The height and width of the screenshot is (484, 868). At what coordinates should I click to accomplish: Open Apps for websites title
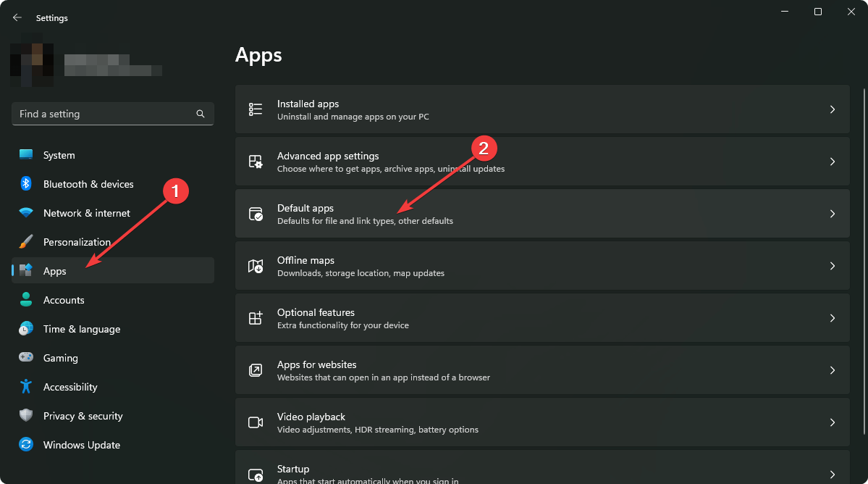coord(316,364)
